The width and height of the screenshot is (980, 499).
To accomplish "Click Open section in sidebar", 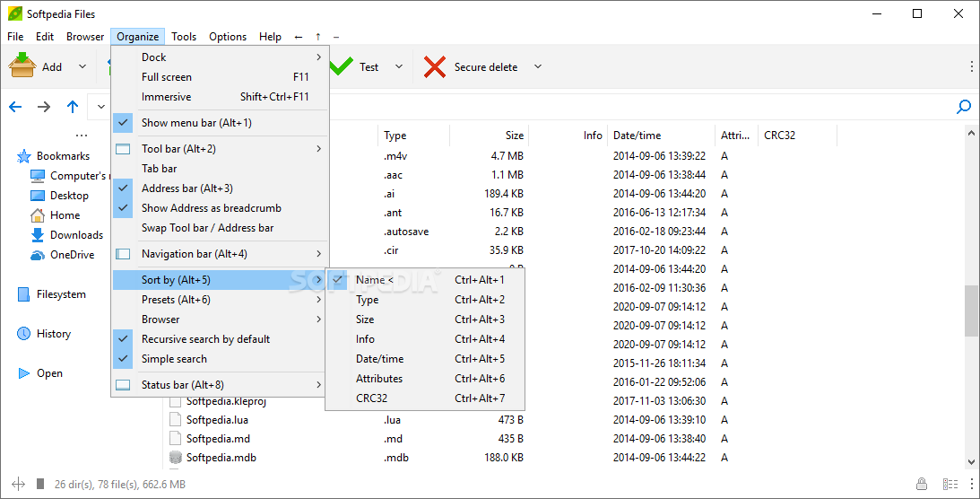I will pos(40,373).
